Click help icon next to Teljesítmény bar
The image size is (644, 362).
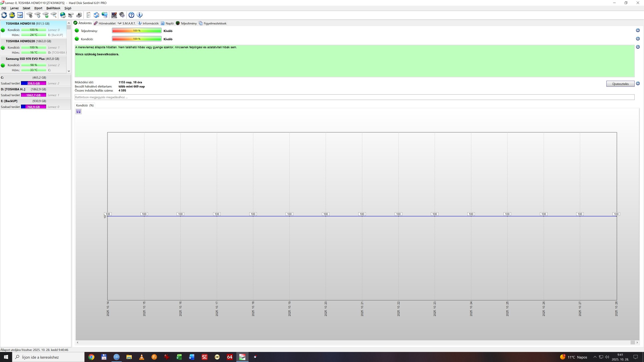coord(638,30)
